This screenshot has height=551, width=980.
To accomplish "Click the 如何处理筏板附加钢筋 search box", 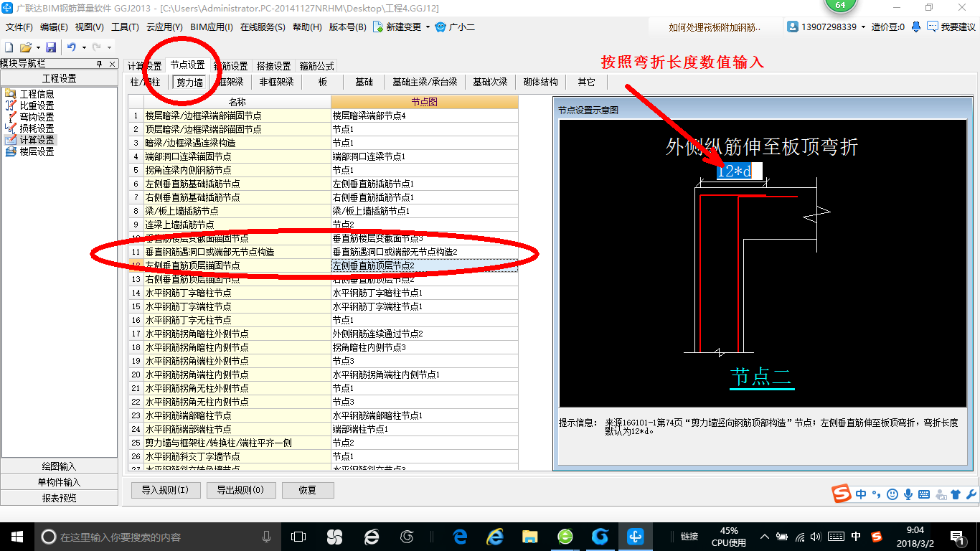I will (715, 27).
